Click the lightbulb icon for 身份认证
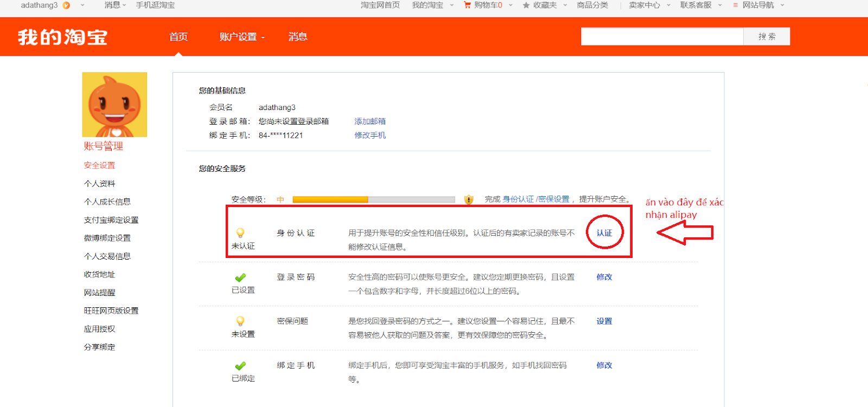868x407 pixels. pos(240,233)
